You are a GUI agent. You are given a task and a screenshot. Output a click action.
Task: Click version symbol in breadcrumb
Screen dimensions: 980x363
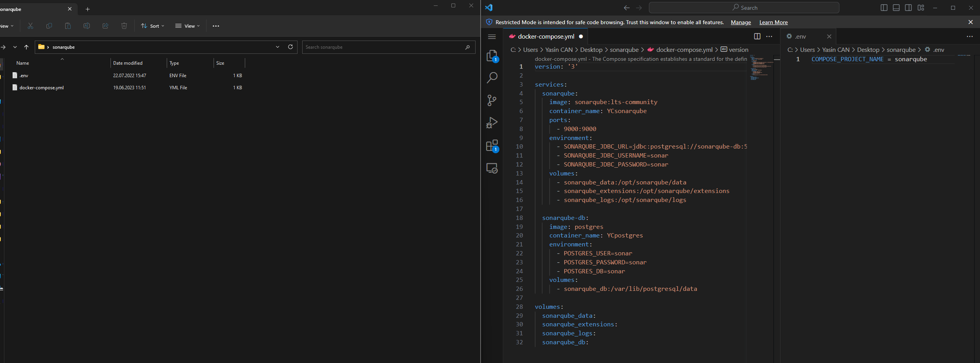coord(738,50)
